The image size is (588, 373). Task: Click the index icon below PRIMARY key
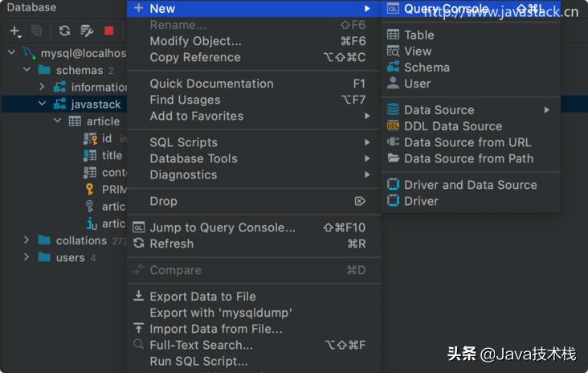(89, 206)
